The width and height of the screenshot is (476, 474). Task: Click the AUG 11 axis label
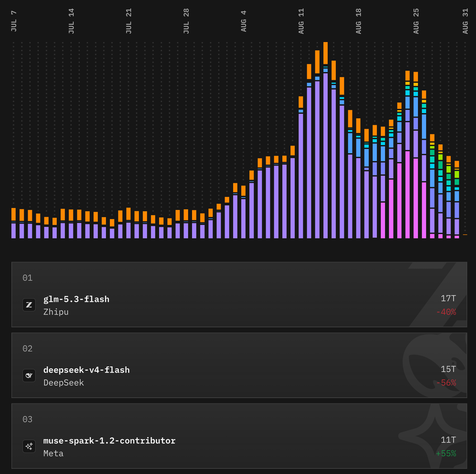[301, 21]
